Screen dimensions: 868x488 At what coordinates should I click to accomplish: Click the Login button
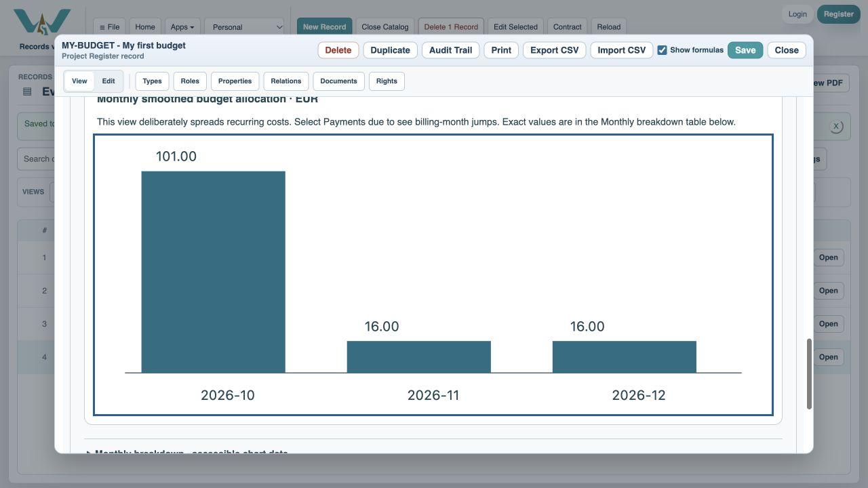[x=797, y=14]
